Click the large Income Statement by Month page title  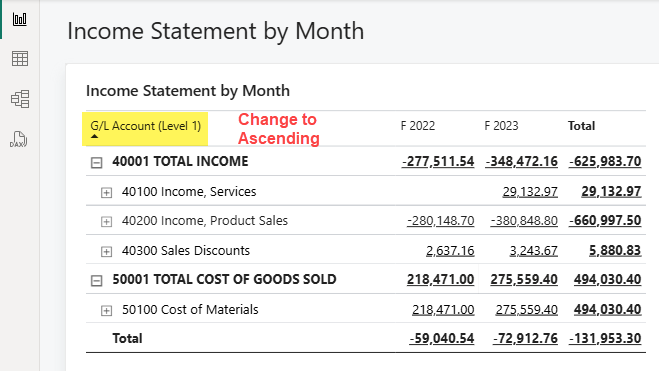216,31
